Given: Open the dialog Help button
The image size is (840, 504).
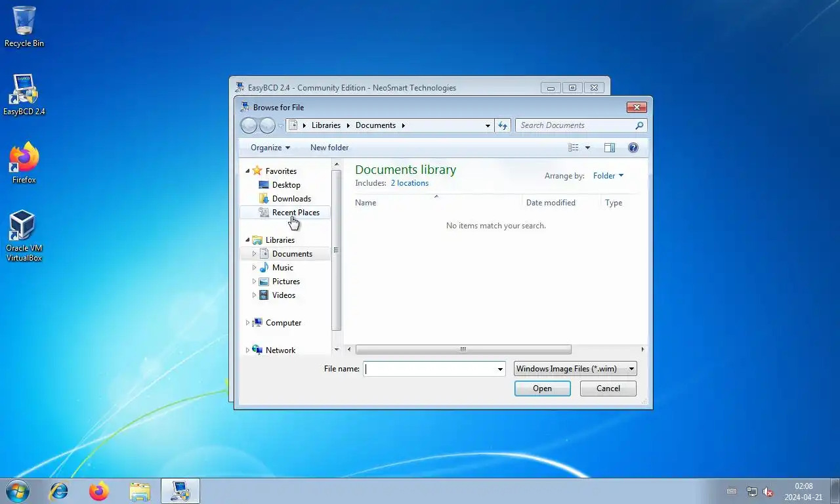Looking at the screenshot, I should [x=633, y=148].
